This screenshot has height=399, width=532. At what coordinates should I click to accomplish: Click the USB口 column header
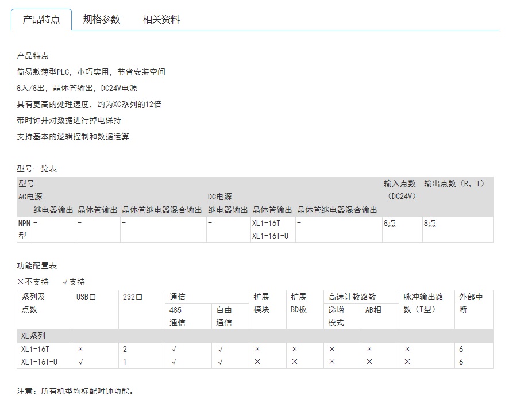[86, 297]
